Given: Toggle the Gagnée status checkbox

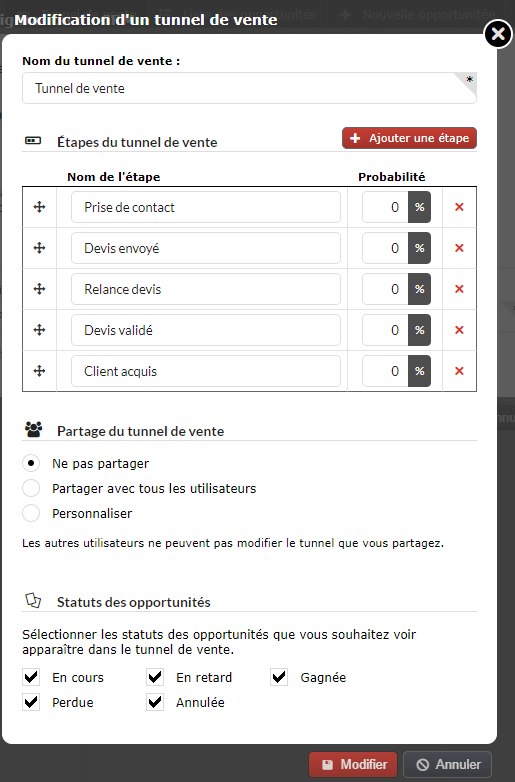Looking at the screenshot, I should point(279,677).
